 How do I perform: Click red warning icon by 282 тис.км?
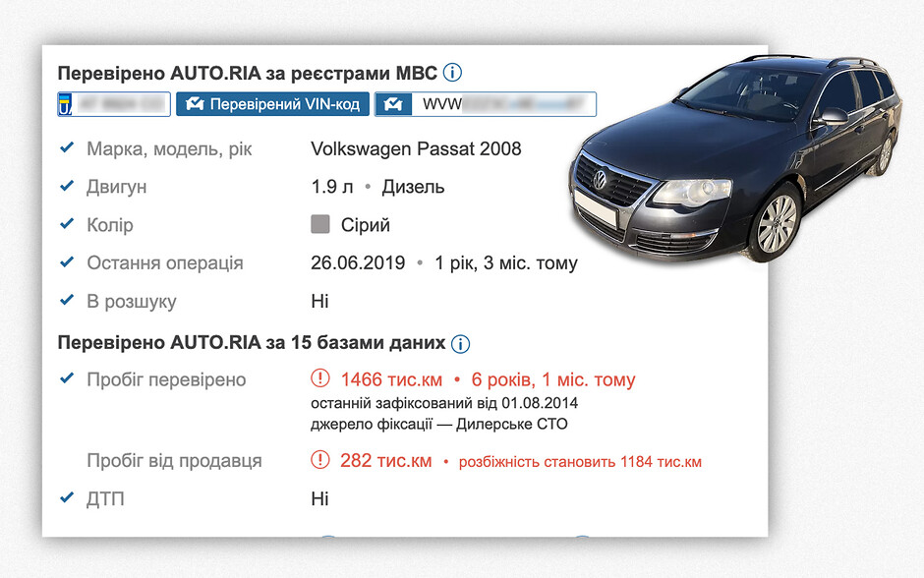[320, 460]
